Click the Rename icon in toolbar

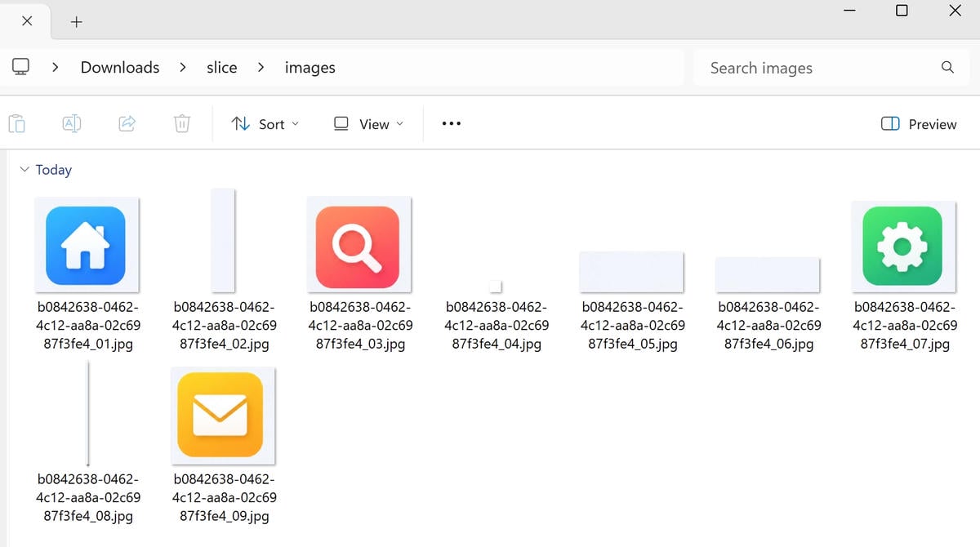point(72,124)
